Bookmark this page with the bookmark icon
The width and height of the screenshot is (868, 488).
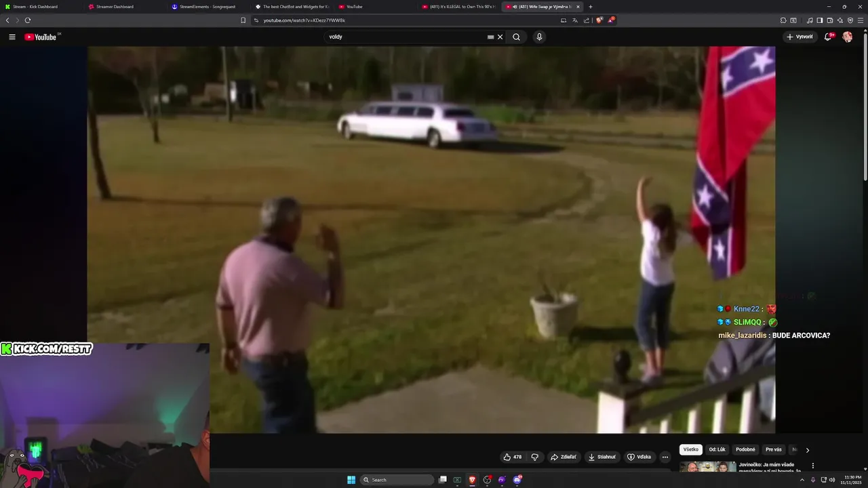(243, 20)
